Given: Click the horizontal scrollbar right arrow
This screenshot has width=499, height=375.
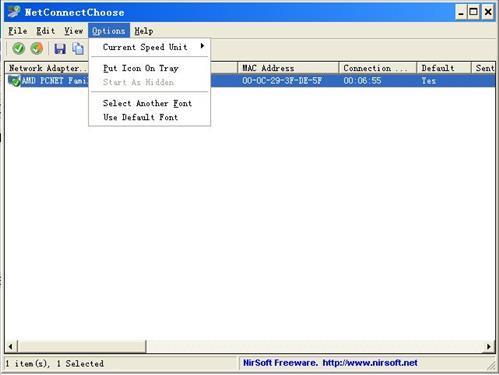Looking at the screenshot, I should click(489, 347).
